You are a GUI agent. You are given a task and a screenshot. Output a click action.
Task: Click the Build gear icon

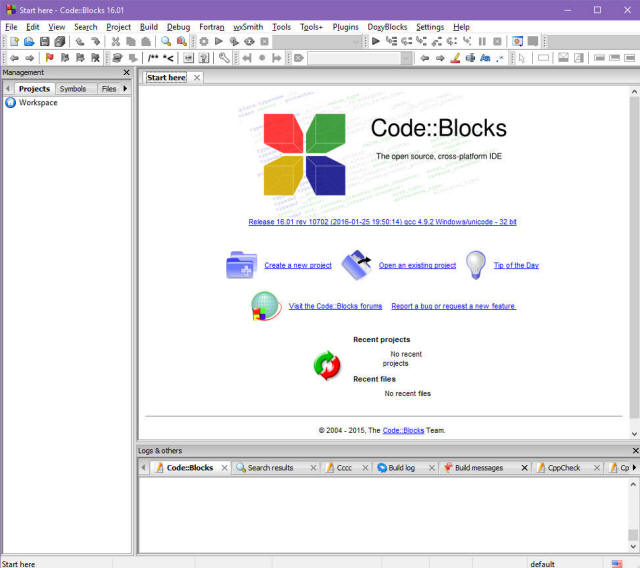click(x=203, y=42)
